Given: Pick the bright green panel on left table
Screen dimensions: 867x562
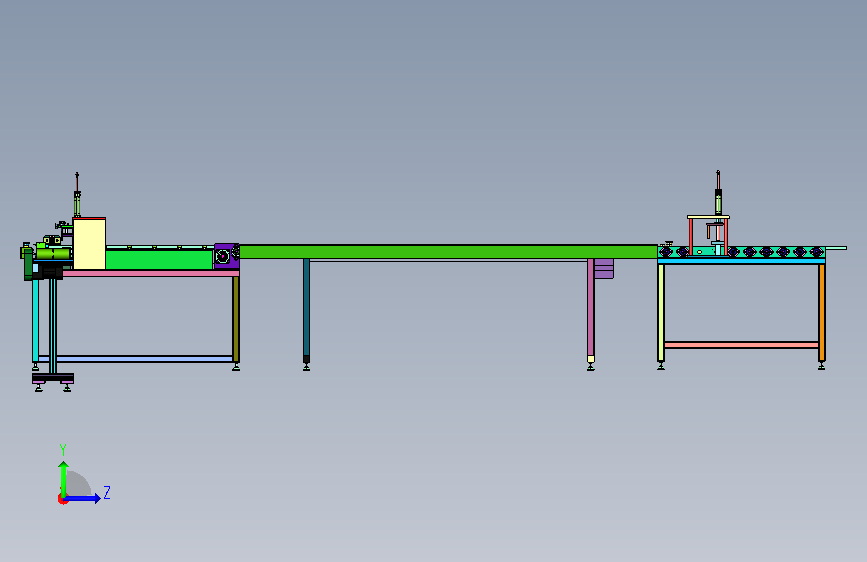Looking at the screenshot, I should pos(159,259).
